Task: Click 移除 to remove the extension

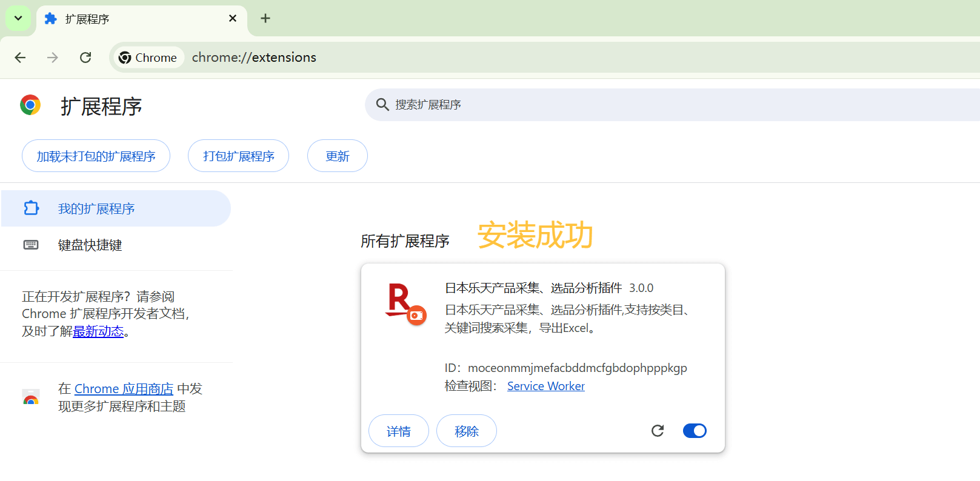Action: (x=467, y=431)
